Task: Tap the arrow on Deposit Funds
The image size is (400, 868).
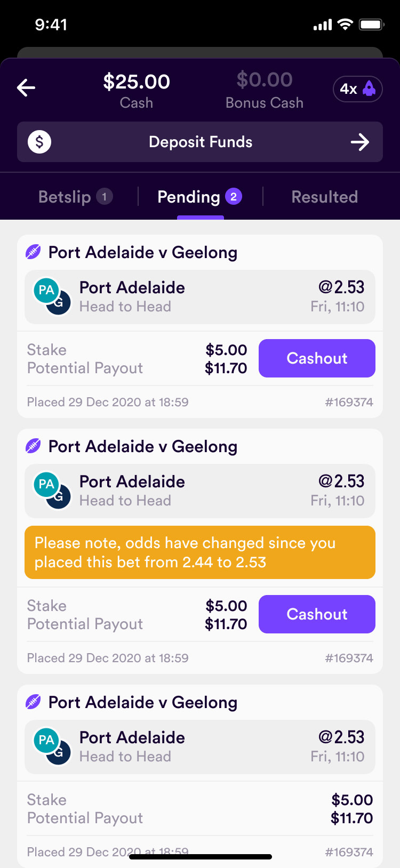Action: tap(360, 142)
